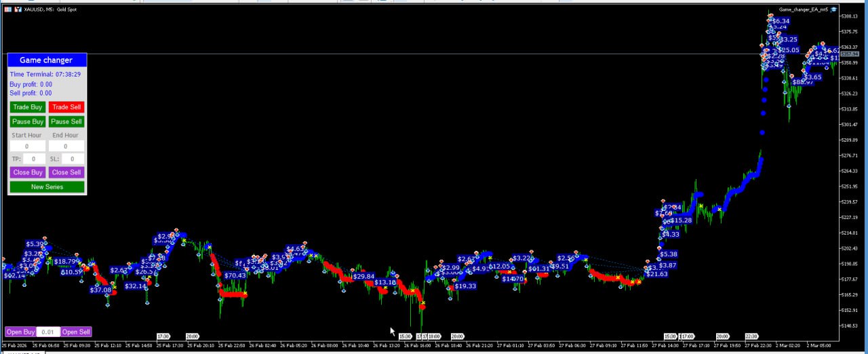
Task: Click the red Trade Sell button
Action: click(66, 107)
